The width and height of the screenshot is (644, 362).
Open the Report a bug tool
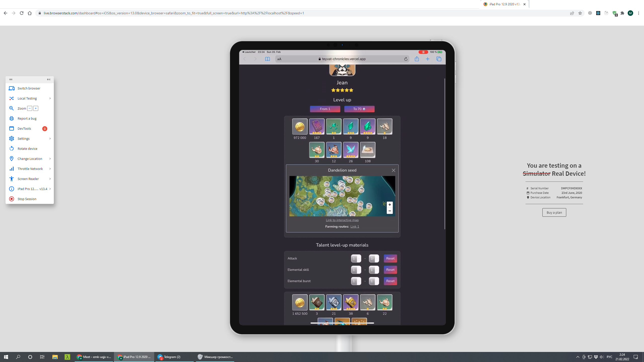[x=12, y=118]
